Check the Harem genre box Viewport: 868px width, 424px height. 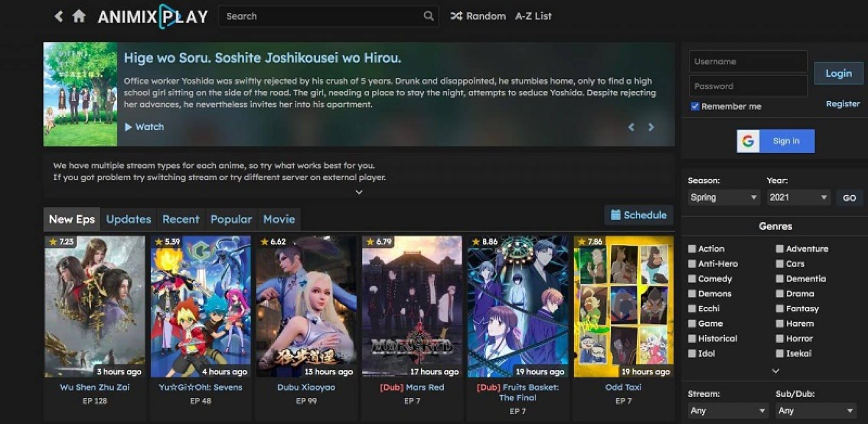pyautogui.click(x=779, y=324)
